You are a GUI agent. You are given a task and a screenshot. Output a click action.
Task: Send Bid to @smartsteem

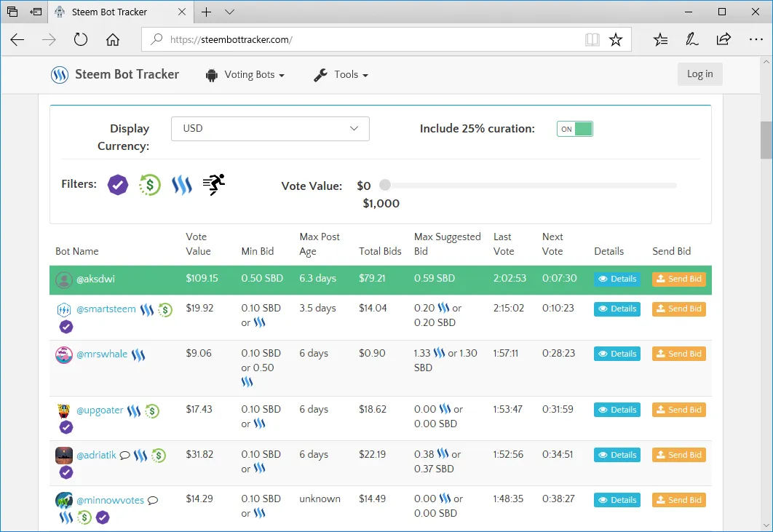click(x=679, y=309)
